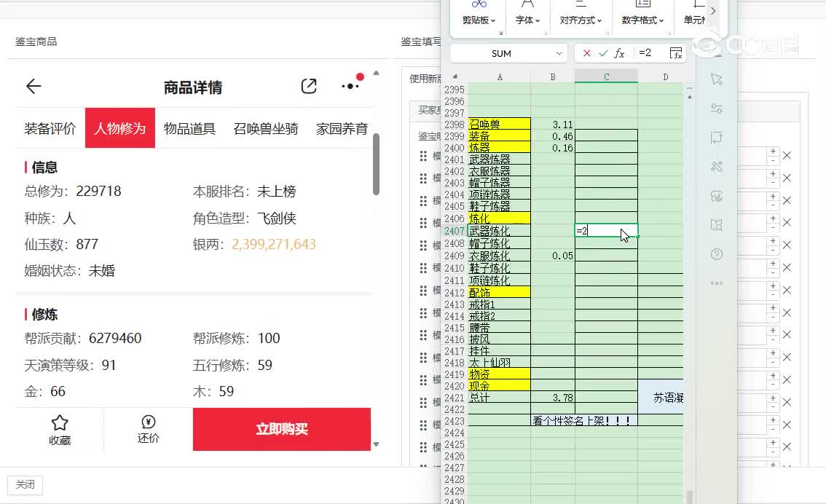Expand the 对齐方式 dropdown group
This screenshot has height=504, width=826.
[581, 20]
